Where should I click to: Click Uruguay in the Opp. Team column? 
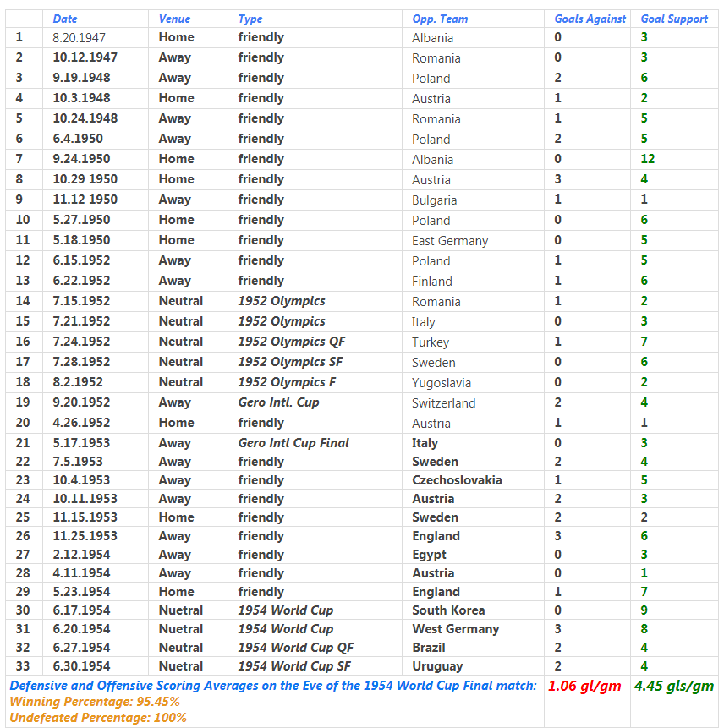click(x=437, y=667)
